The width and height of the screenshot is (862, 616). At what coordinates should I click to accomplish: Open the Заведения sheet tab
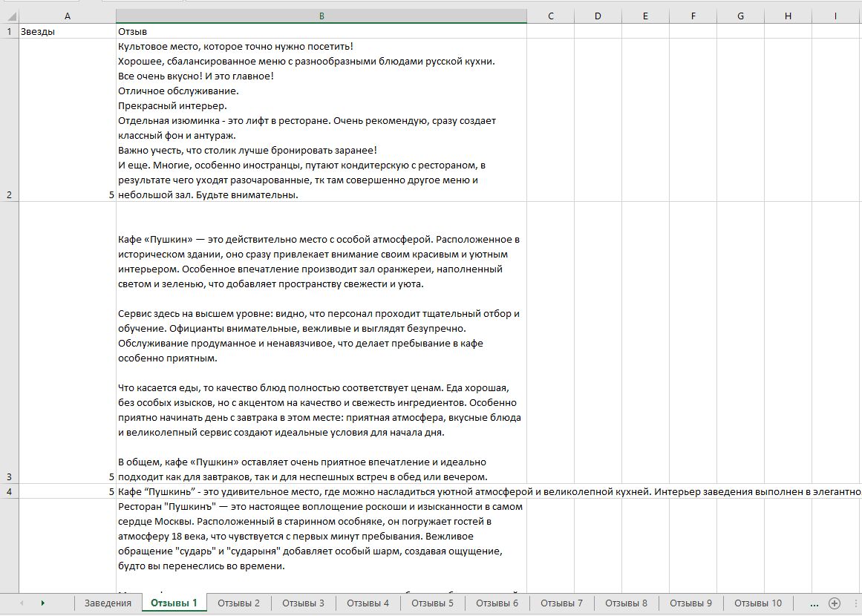click(x=108, y=603)
